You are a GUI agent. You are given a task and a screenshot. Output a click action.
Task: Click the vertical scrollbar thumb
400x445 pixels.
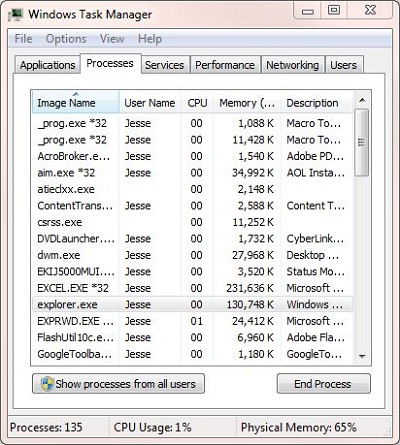[x=362, y=143]
